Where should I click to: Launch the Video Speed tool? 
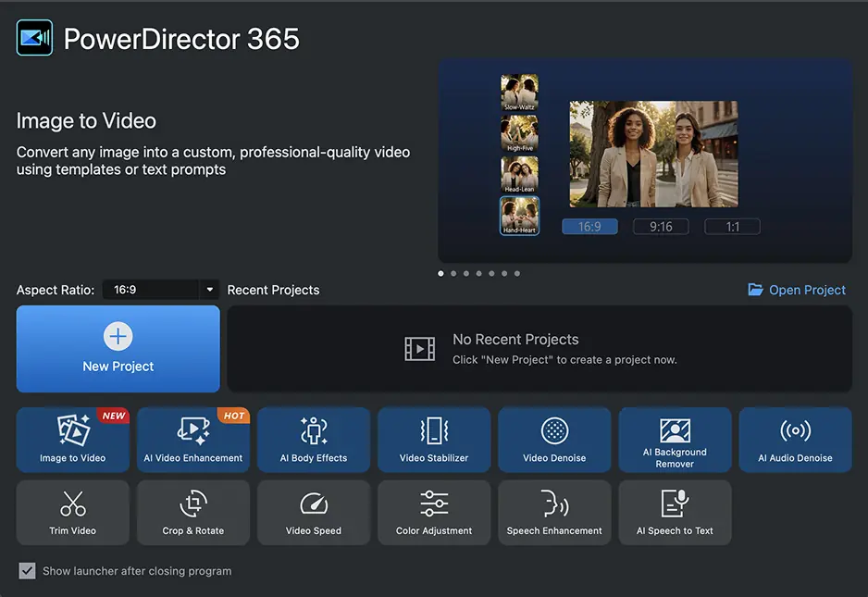coord(314,513)
